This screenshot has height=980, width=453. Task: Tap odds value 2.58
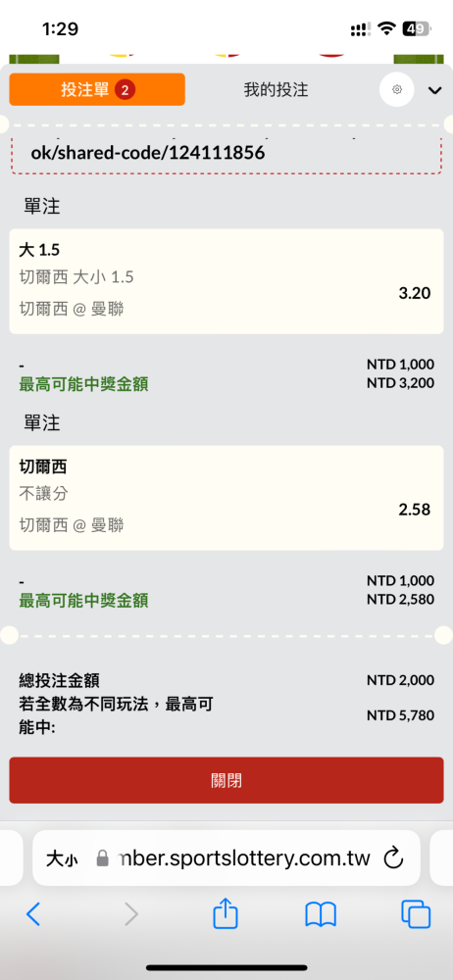click(x=414, y=510)
